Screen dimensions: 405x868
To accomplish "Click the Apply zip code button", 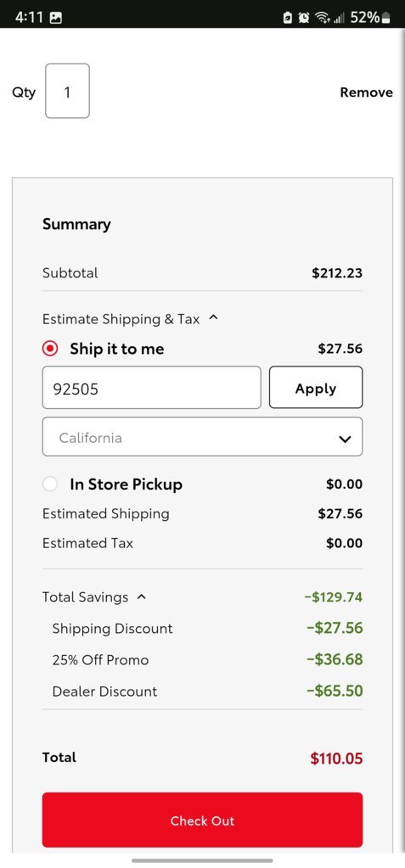I will [x=316, y=388].
